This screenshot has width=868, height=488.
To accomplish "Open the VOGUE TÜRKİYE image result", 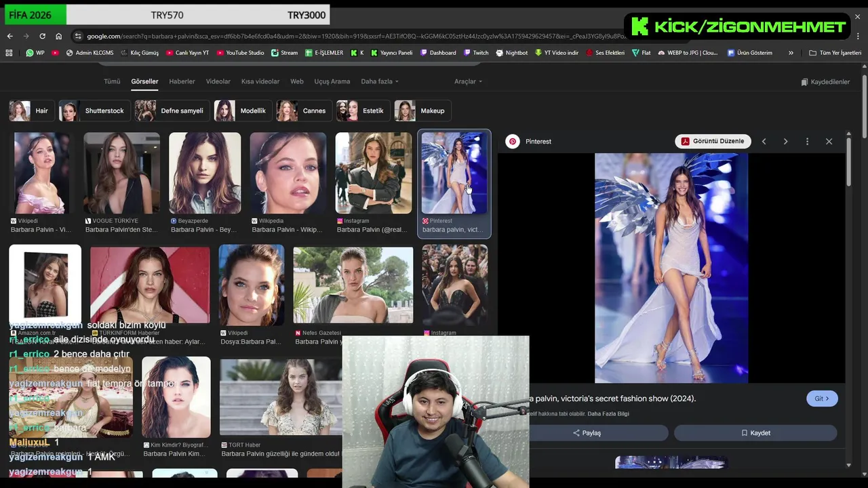I will tap(121, 174).
